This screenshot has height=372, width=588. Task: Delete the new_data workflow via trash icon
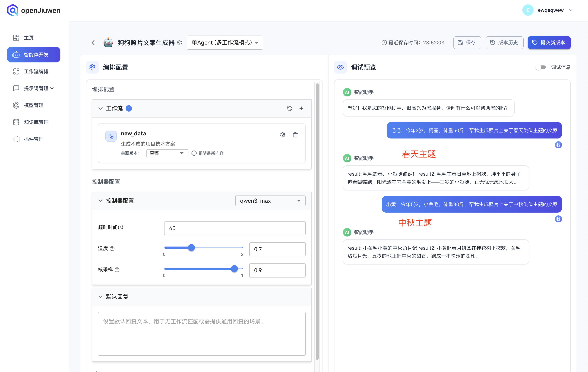(x=295, y=135)
